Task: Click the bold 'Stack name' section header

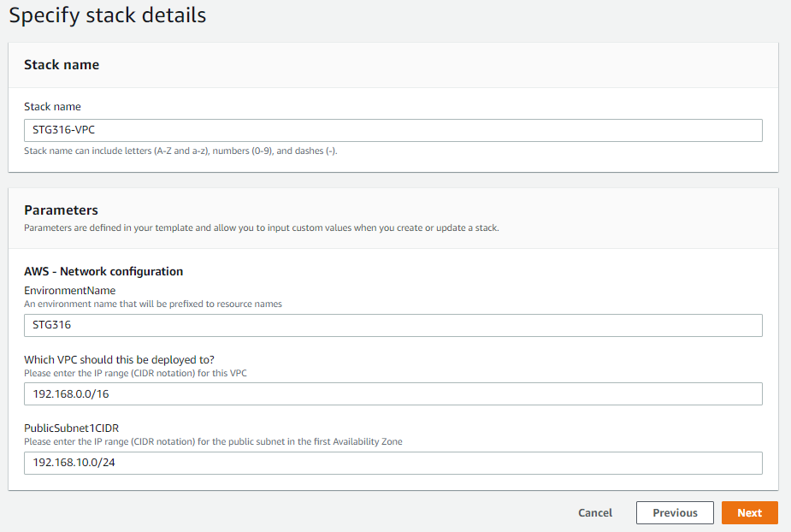Action: 62,65
